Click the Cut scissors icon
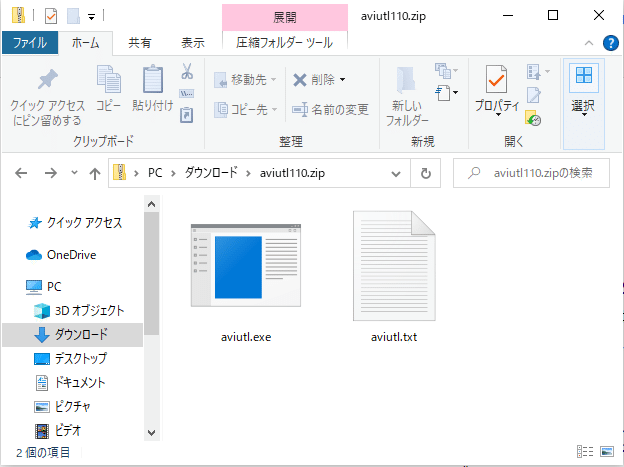The height and width of the screenshot is (467, 624). click(187, 71)
